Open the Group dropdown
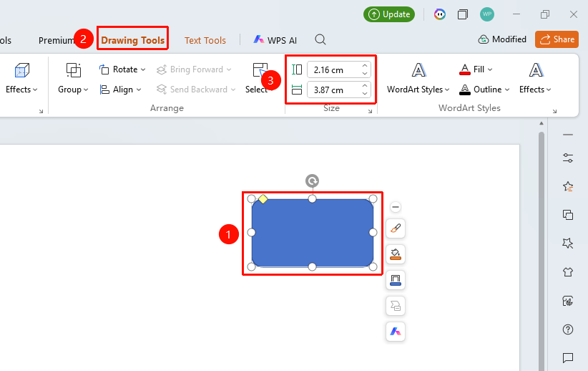588x371 pixels. (73, 90)
